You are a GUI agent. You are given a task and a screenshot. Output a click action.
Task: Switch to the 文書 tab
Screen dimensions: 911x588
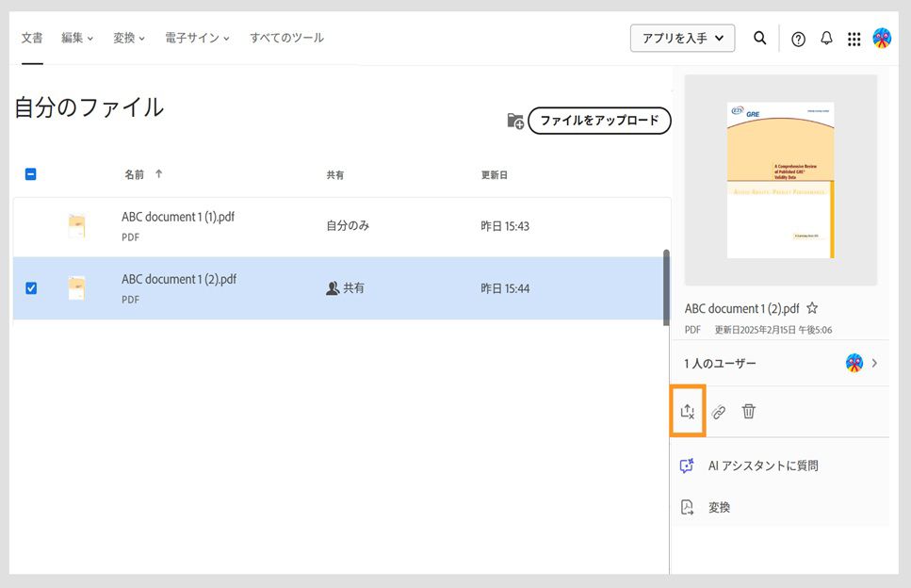[x=32, y=38]
